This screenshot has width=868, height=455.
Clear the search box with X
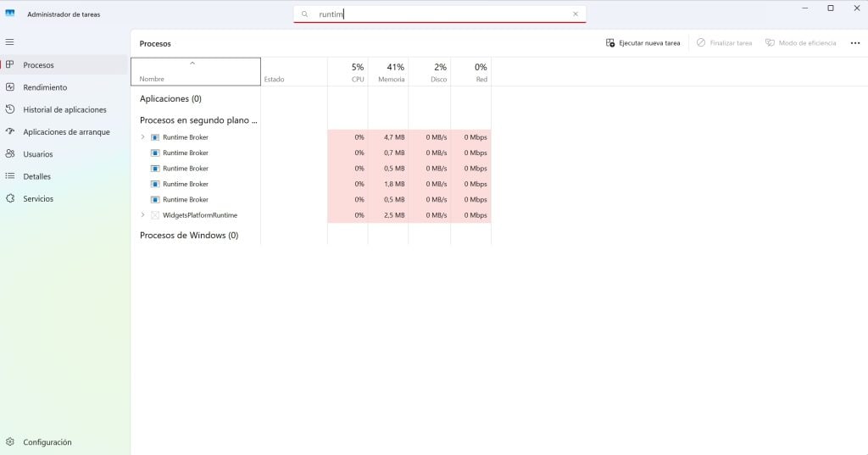[576, 14]
